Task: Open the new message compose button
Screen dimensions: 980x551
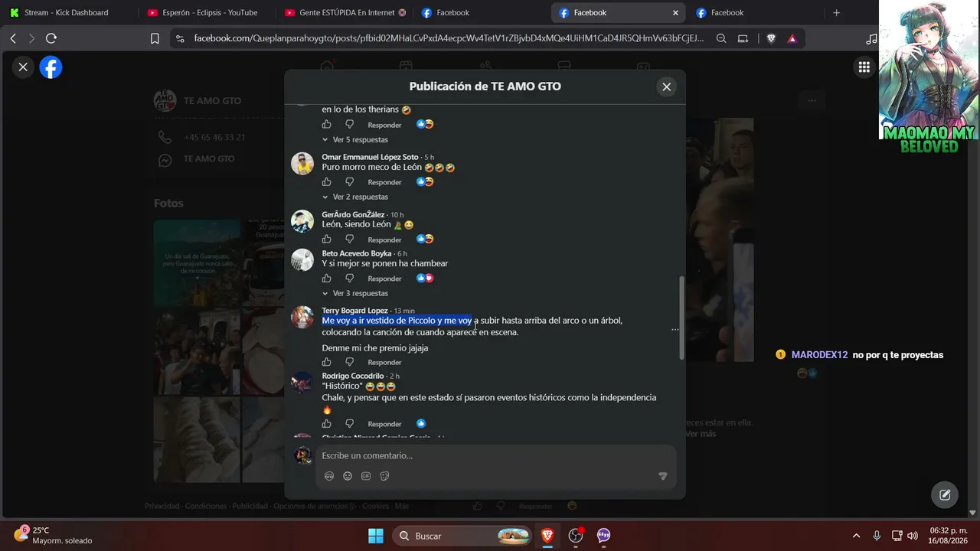Action: coord(945,495)
